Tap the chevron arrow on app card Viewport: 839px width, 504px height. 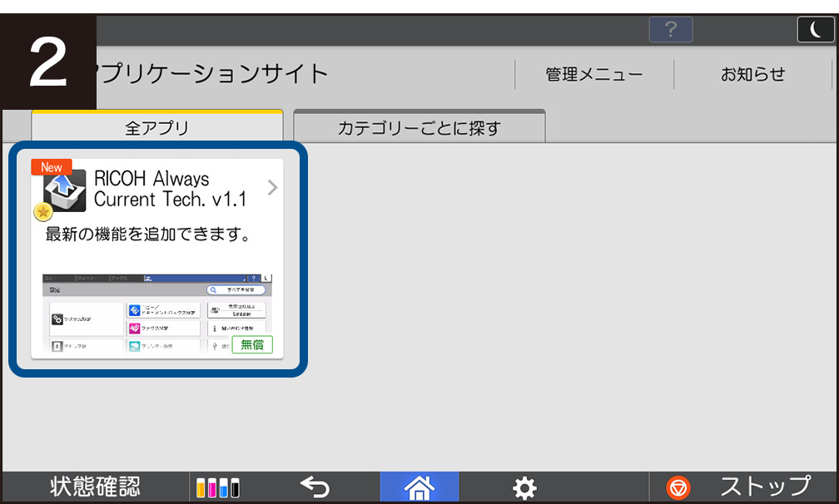tap(272, 188)
